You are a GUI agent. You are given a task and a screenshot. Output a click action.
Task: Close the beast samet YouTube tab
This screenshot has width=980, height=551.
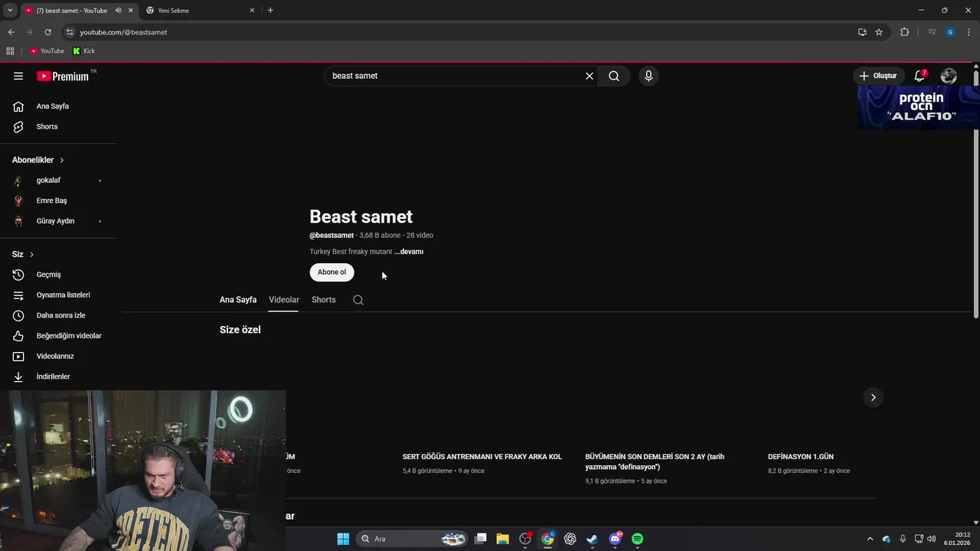131,11
